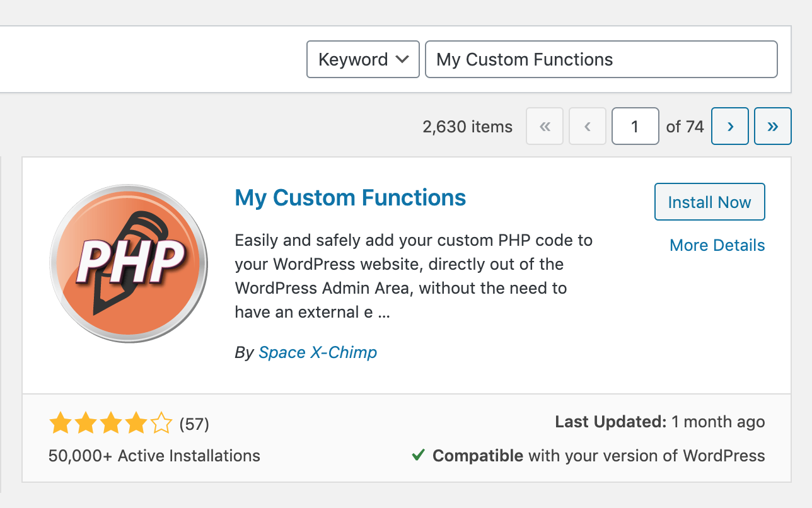Click the third filled rating star
Image resolution: width=812 pixels, height=508 pixels.
click(111, 424)
